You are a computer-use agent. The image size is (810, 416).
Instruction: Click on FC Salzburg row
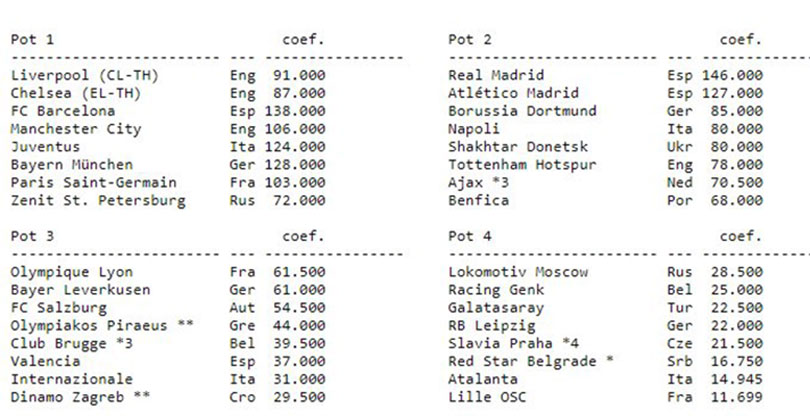168,308
